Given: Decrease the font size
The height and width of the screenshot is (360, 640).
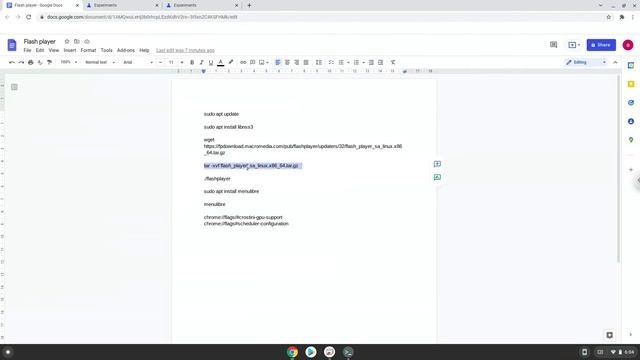Looking at the screenshot, I should point(161,62).
